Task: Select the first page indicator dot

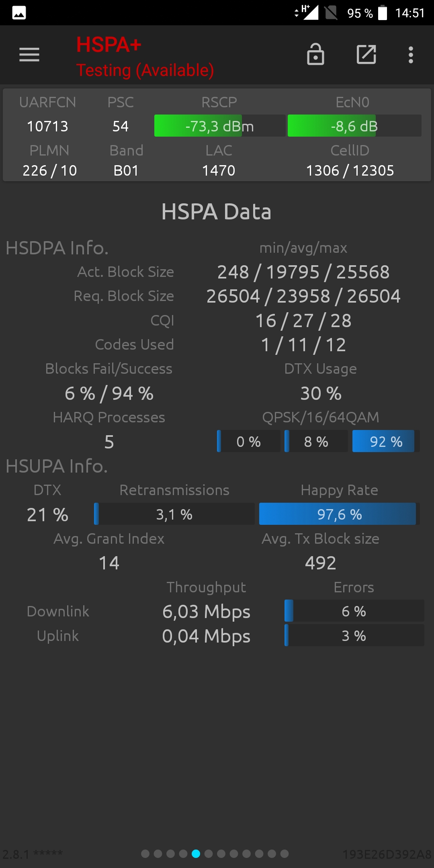Action: click(x=145, y=854)
